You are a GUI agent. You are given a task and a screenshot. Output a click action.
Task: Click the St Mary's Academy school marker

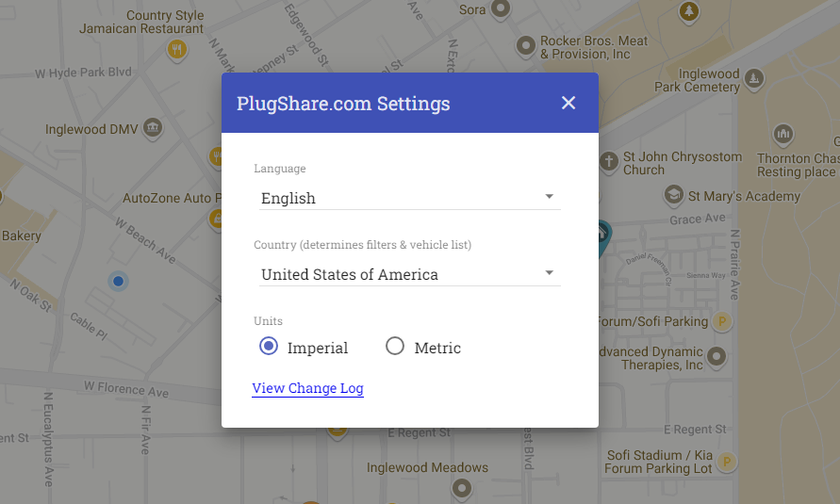pos(673,195)
